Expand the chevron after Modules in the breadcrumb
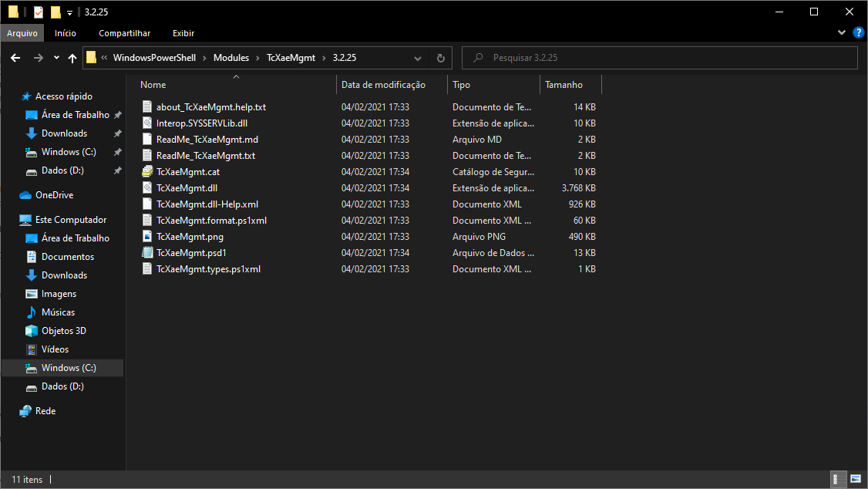 (257, 58)
